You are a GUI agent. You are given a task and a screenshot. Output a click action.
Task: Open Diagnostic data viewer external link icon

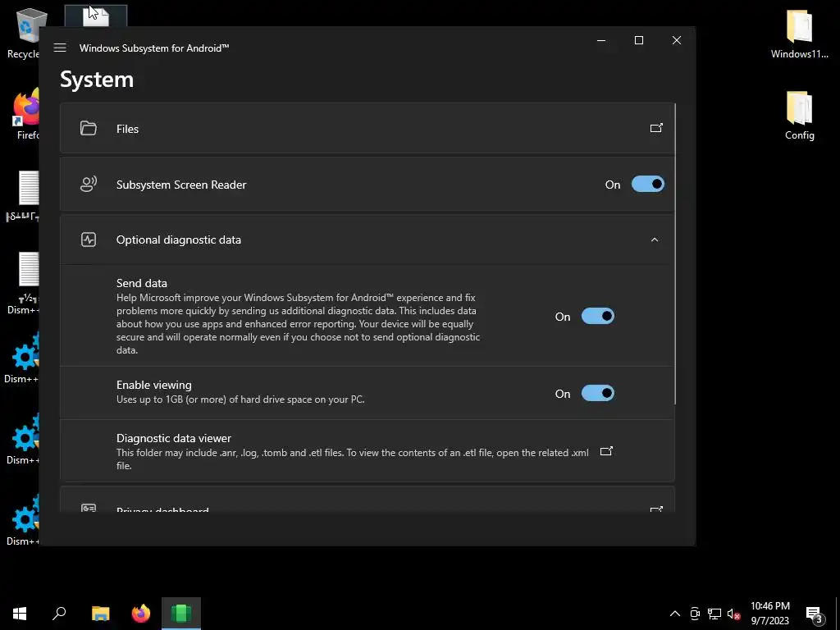pos(606,451)
